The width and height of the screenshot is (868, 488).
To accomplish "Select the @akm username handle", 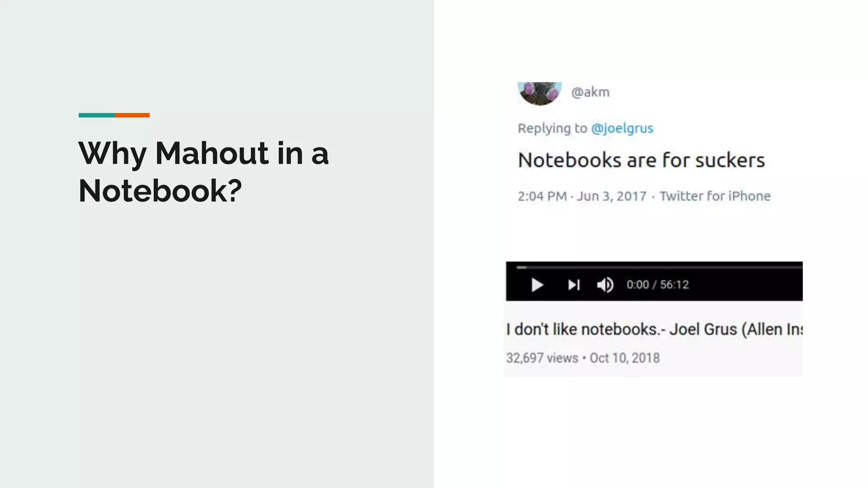I will (590, 92).
